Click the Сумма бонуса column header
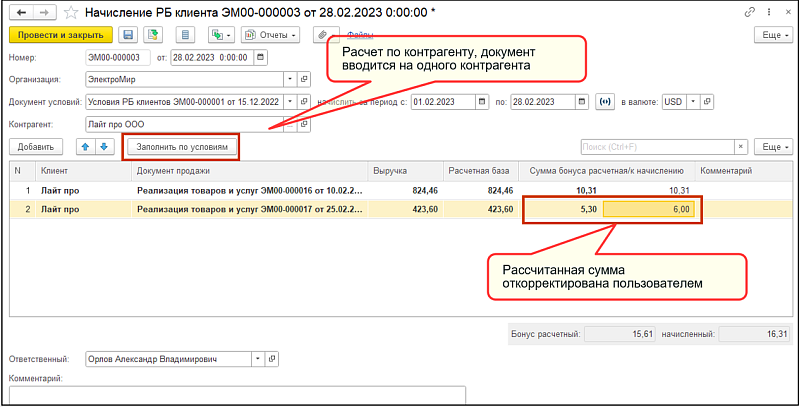 click(x=607, y=171)
